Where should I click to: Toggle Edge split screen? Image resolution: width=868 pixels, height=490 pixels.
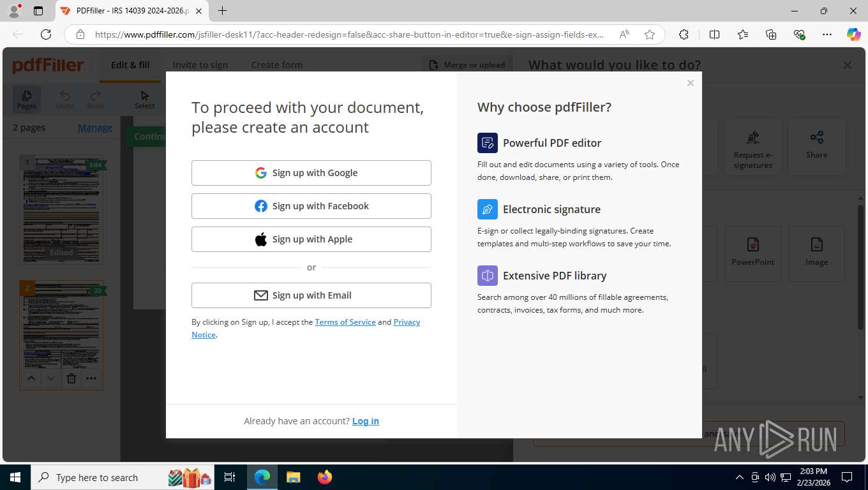pos(715,34)
